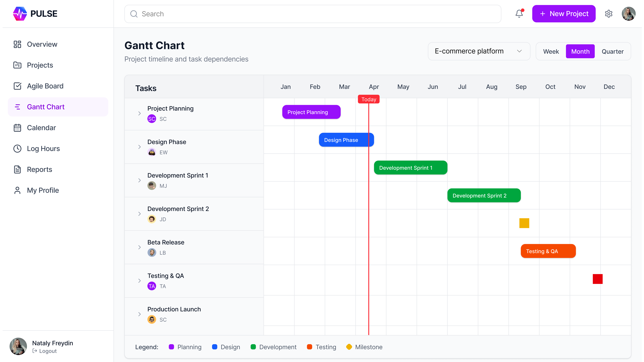Expand the Design Phase task row
This screenshot has height=362, width=644.
(x=139, y=147)
